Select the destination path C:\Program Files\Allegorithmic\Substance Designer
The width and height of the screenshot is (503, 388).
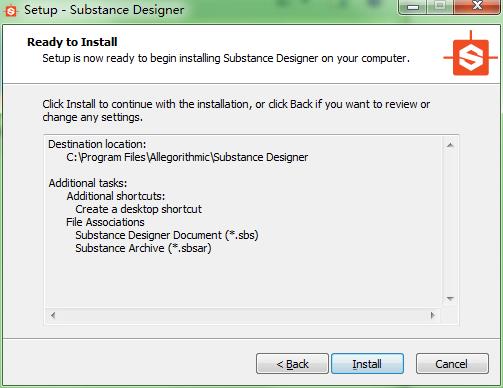tap(187, 157)
